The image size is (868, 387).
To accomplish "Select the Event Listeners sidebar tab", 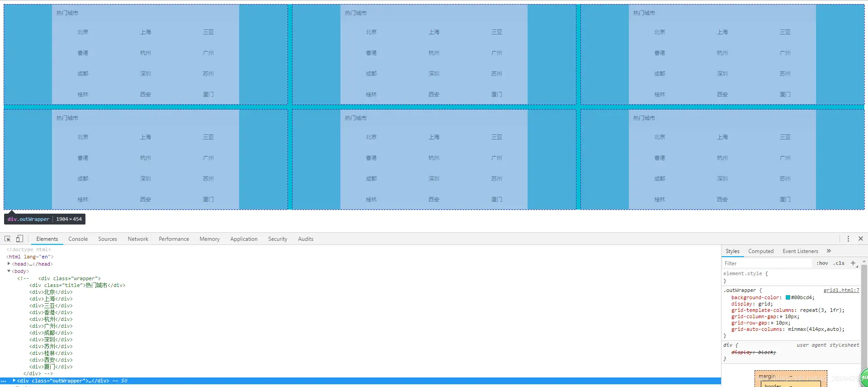I will (800, 251).
